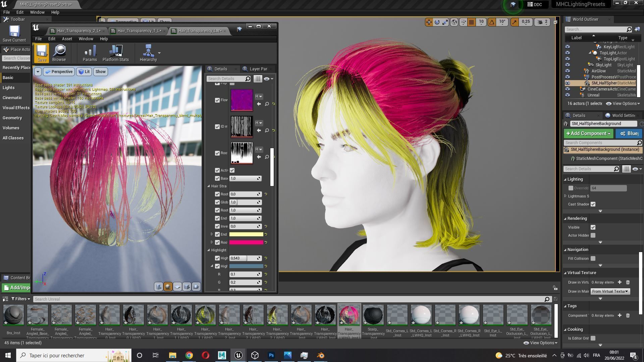Reset Highlight 0,543 value to default
The width and height of the screenshot is (644, 362).
click(266, 258)
